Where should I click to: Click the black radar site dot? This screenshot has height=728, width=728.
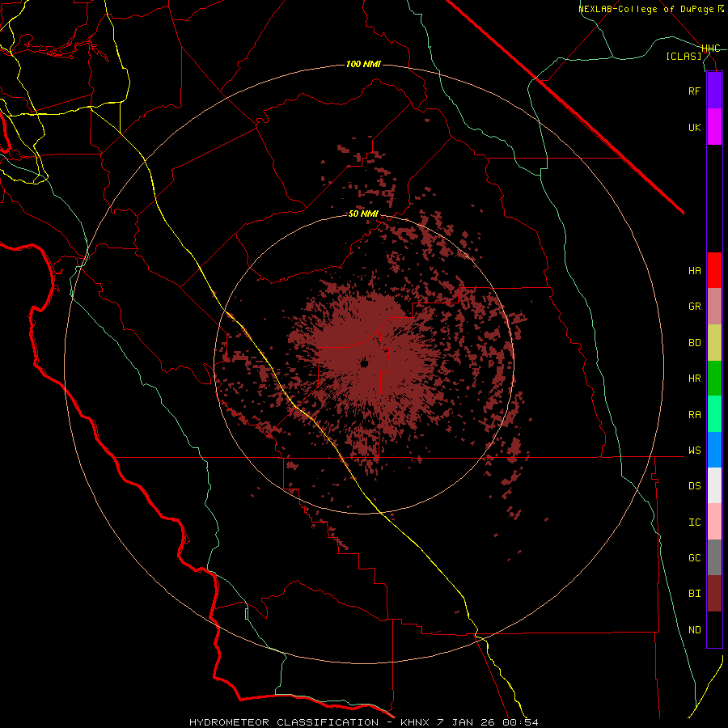point(365,364)
